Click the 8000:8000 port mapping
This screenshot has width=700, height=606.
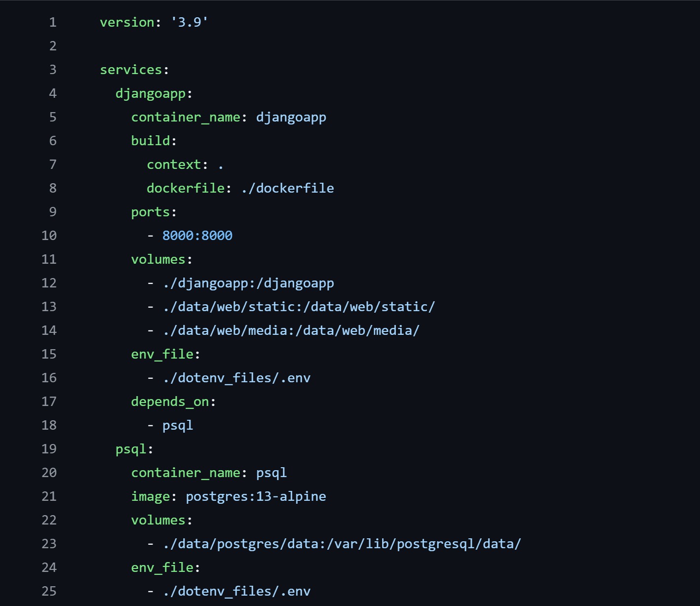(x=197, y=236)
